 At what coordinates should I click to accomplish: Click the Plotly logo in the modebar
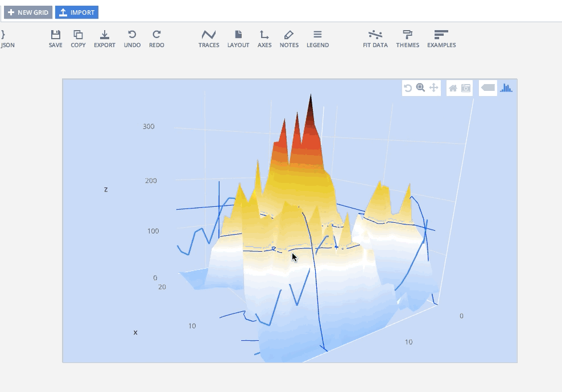coord(506,87)
